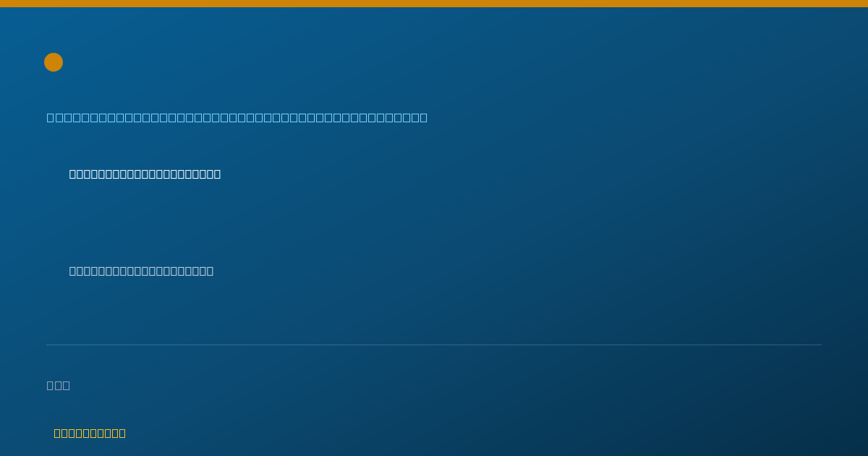Click the orange bar across the top

pos(434,4)
